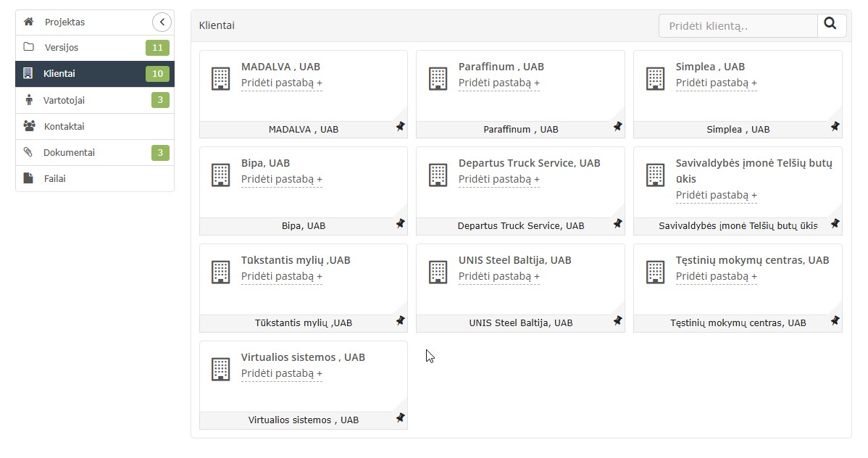
Task: Open the Kontaktai group icon item
Action: click(x=64, y=126)
